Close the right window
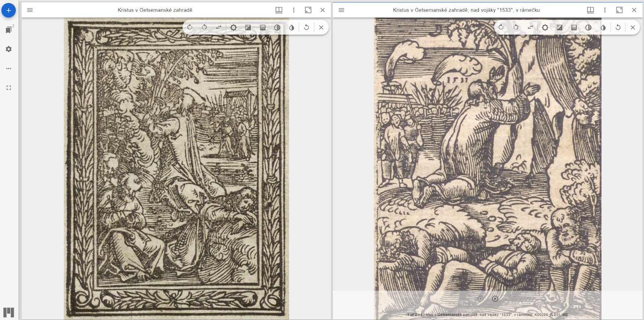 tap(634, 10)
